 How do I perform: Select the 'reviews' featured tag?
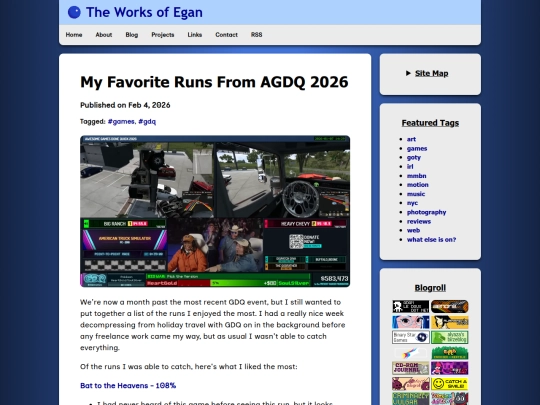pyautogui.click(x=419, y=221)
